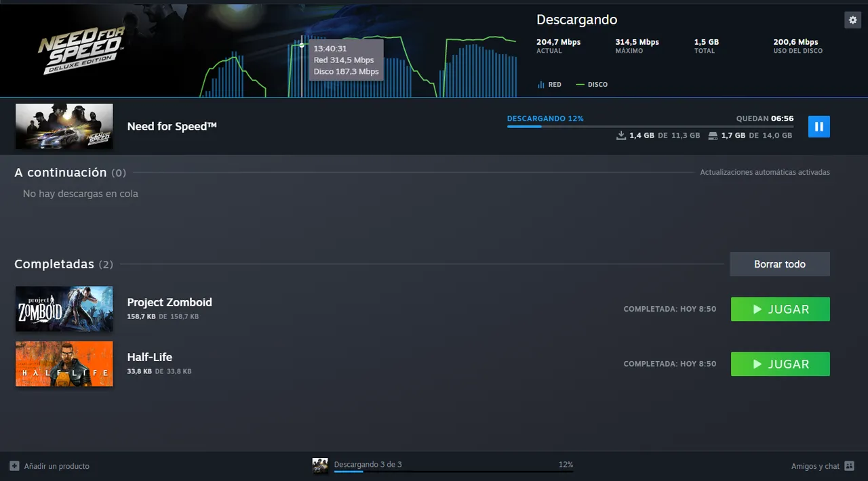Launch Half-Life with JUGAR button
The height and width of the screenshot is (481, 868).
781,364
